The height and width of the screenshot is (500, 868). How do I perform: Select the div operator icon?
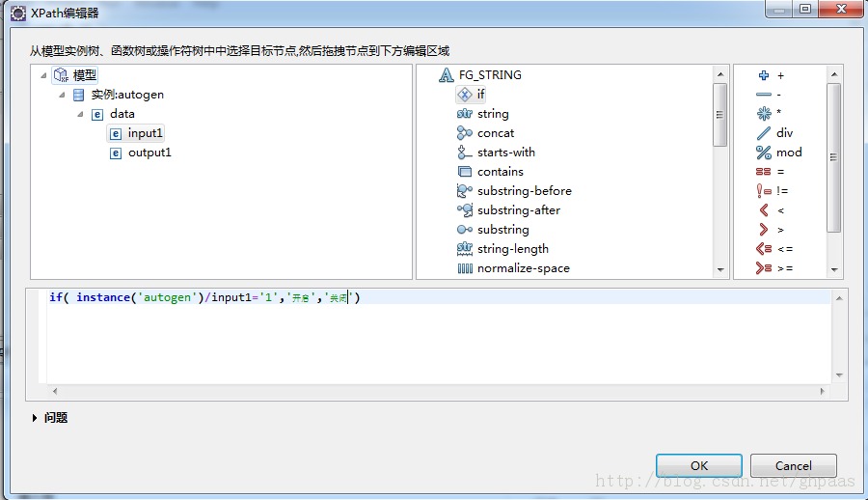coord(764,133)
